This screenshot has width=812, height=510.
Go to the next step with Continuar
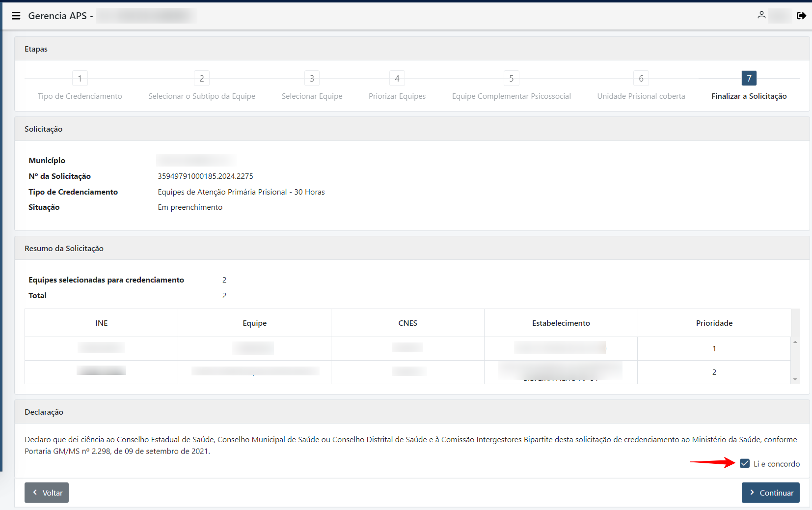click(770, 492)
